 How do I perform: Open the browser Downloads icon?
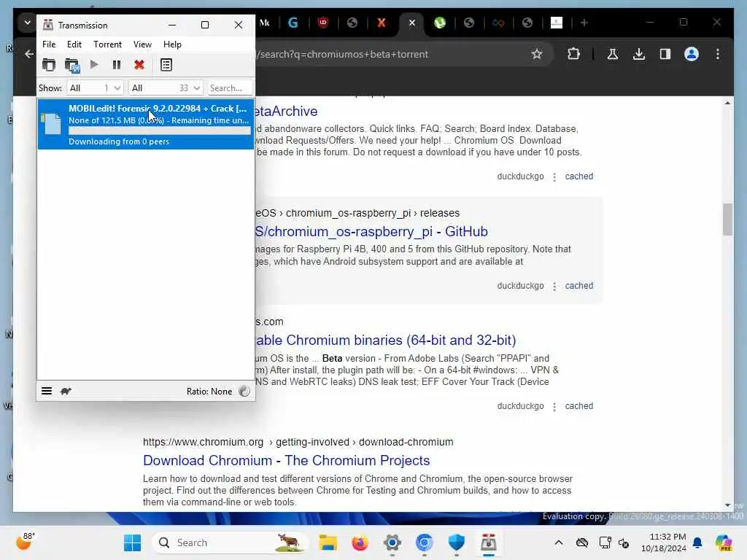pyautogui.click(x=639, y=54)
